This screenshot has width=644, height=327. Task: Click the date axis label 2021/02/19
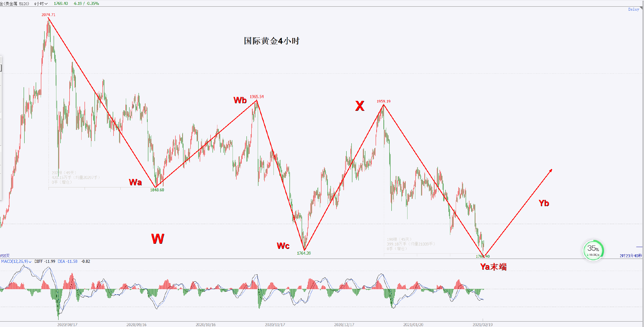tap(483, 325)
